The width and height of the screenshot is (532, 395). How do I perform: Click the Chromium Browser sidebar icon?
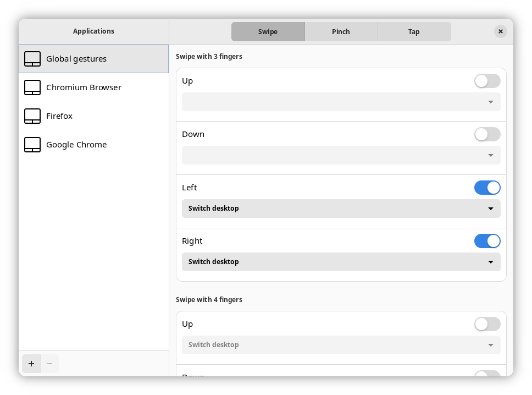(x=32, y=87)
